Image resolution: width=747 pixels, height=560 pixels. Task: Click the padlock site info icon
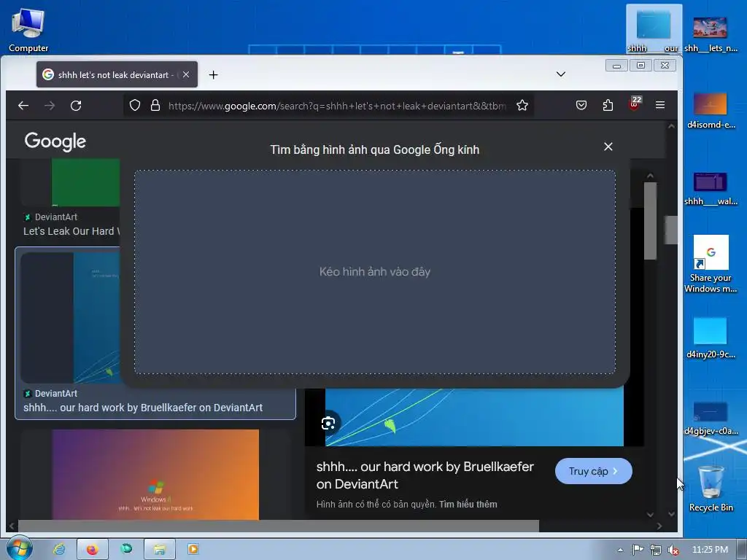pos(155,105)
